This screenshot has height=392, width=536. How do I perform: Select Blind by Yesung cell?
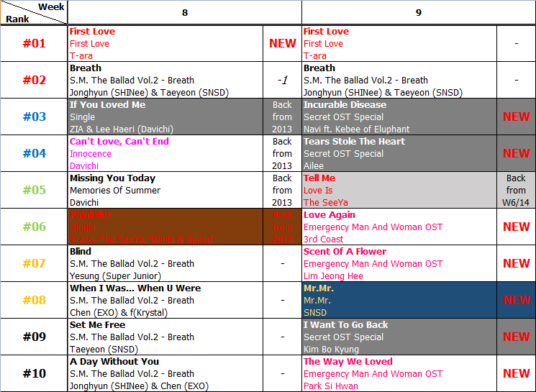tap(165, 263)
